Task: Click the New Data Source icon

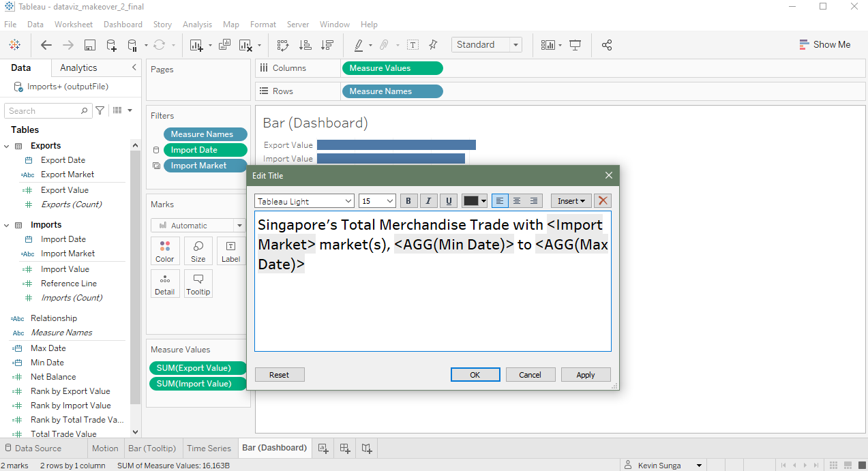Action: (111, 45)
